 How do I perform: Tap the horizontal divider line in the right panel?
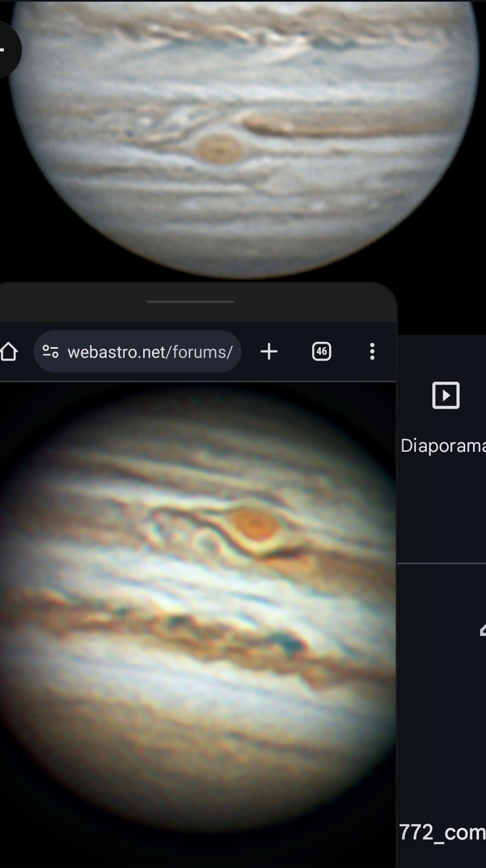tap(442, 563)
